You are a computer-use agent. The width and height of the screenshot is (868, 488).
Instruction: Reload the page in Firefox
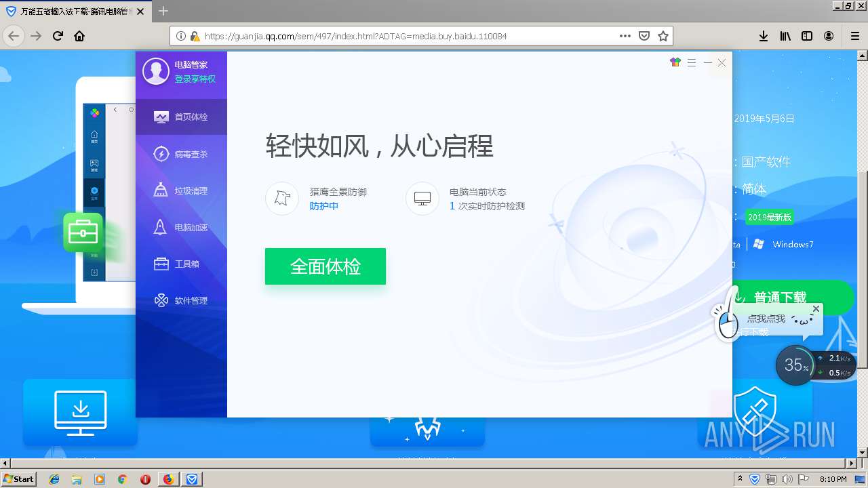[x=58, y=36]
